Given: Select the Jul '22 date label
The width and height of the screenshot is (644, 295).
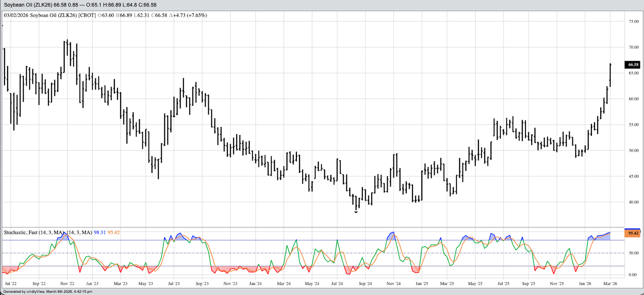Looking at the screenshot, I should (x=11, y=283).
